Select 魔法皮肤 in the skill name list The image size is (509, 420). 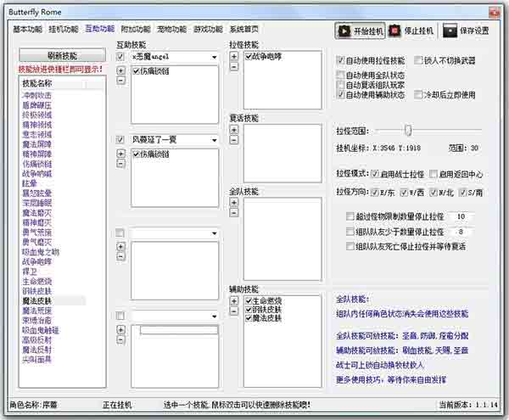[37, 300]
